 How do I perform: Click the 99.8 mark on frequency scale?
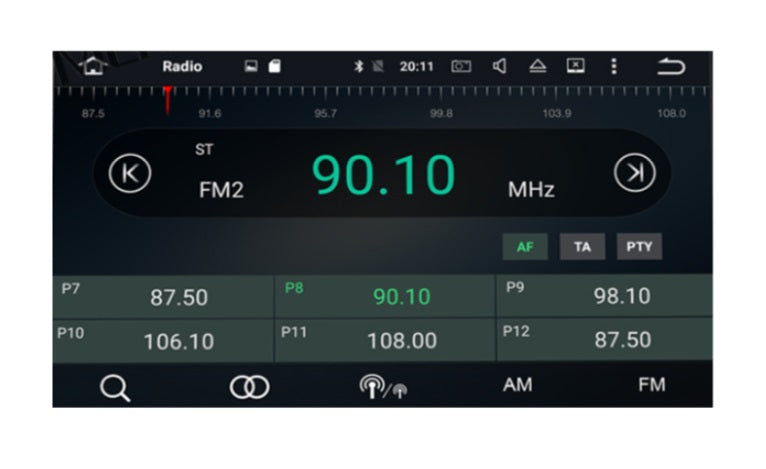441,113
